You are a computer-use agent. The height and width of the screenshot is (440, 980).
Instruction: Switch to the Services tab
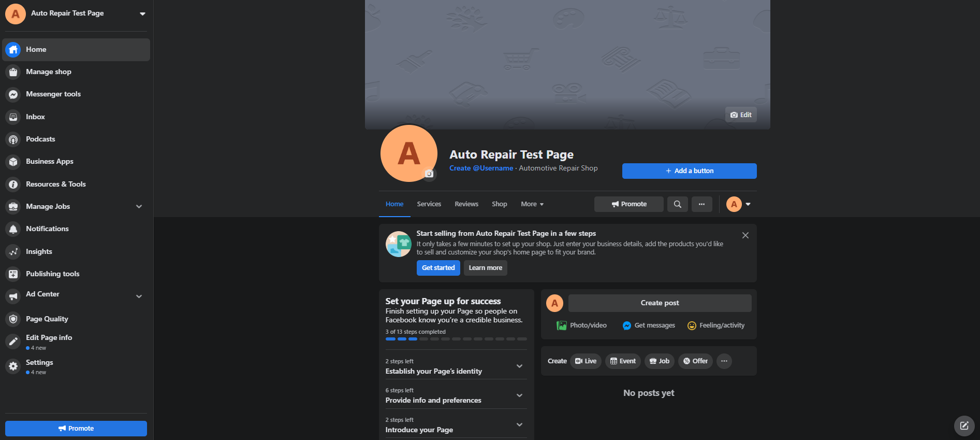coord(429,204)
